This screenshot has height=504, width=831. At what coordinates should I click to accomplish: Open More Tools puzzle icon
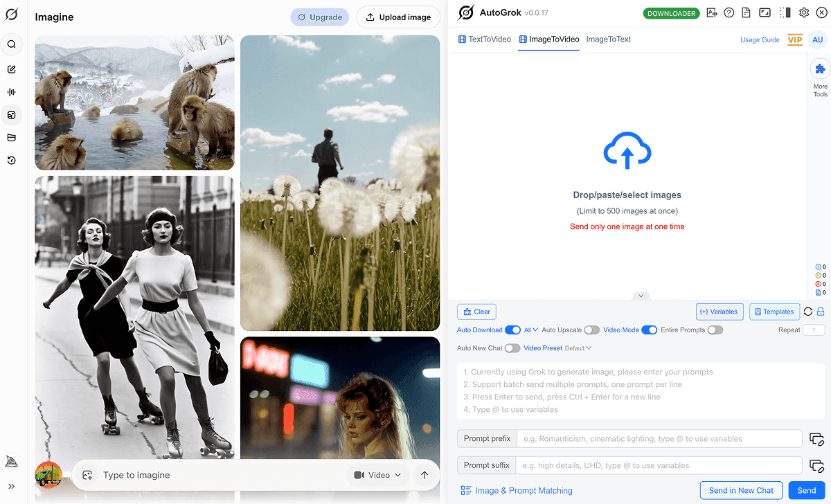click(820, 69)
